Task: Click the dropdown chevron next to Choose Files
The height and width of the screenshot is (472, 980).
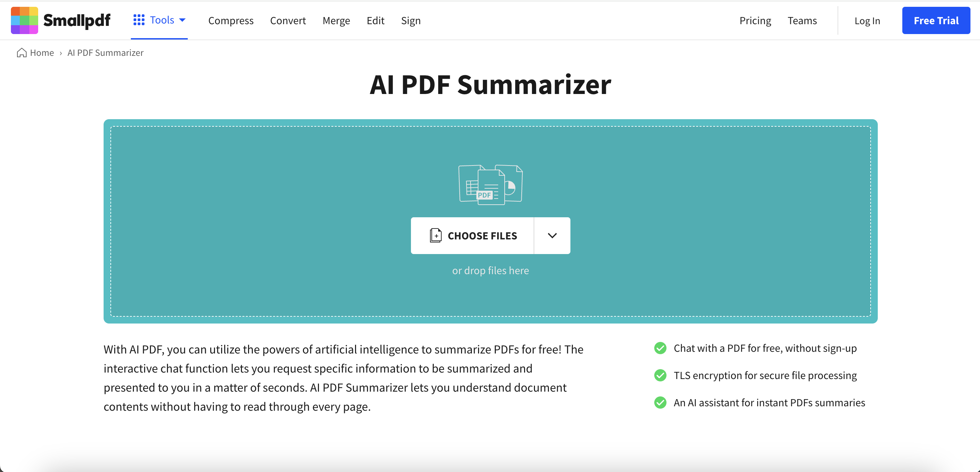Action: [x=552, y=235]
